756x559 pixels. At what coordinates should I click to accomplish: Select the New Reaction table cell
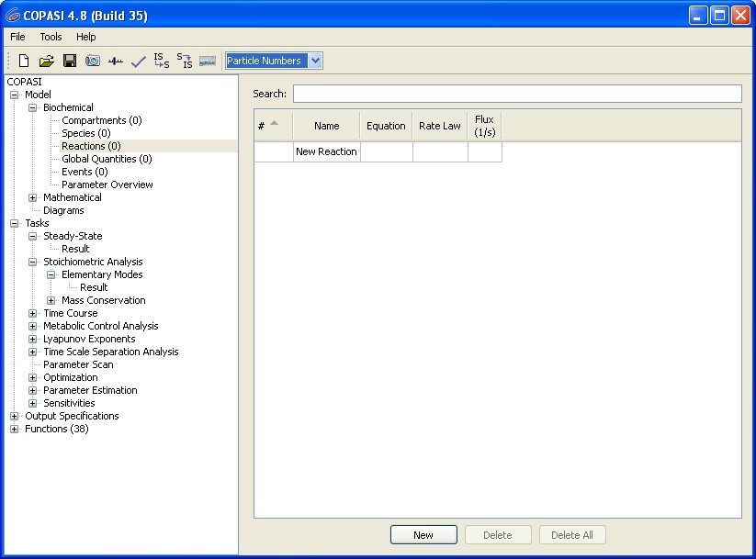pos(326,151)
